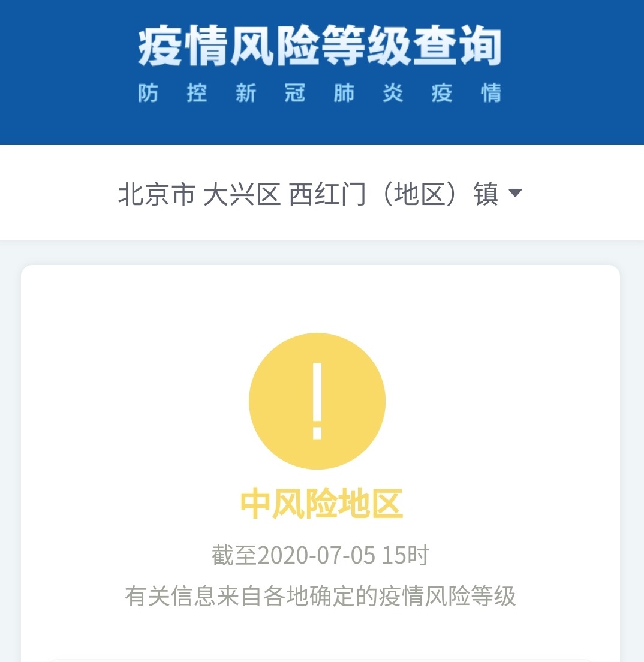Select 大兴区 in the location selector

click(242, 194)
